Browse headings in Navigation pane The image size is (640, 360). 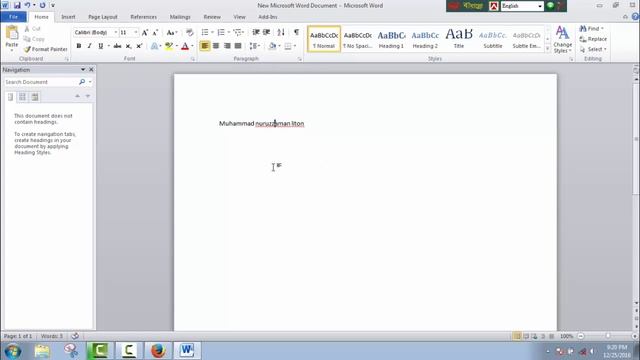click(x=11, y=97)
